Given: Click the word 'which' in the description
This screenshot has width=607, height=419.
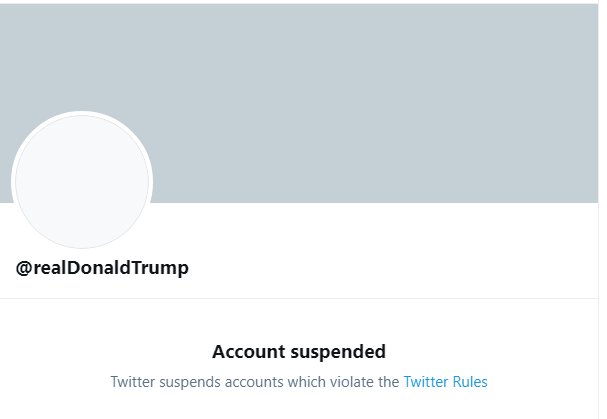Looking at the screenshot, I should pyautogui.click(x=307, y=382).
